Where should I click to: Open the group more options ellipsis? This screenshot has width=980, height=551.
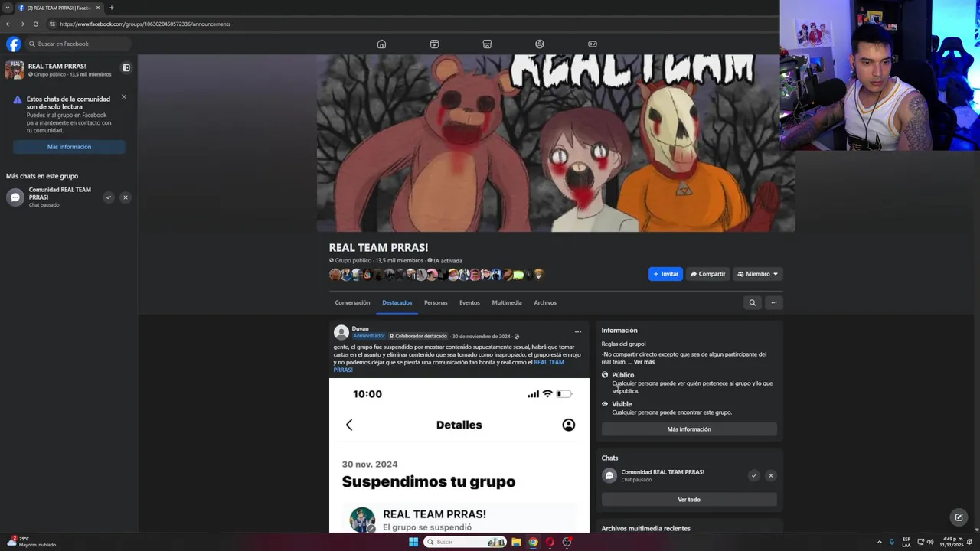point(773,302)
